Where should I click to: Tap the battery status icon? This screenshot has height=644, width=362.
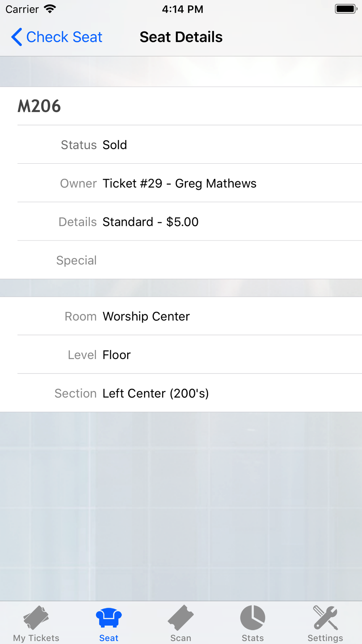coord(346,9)
